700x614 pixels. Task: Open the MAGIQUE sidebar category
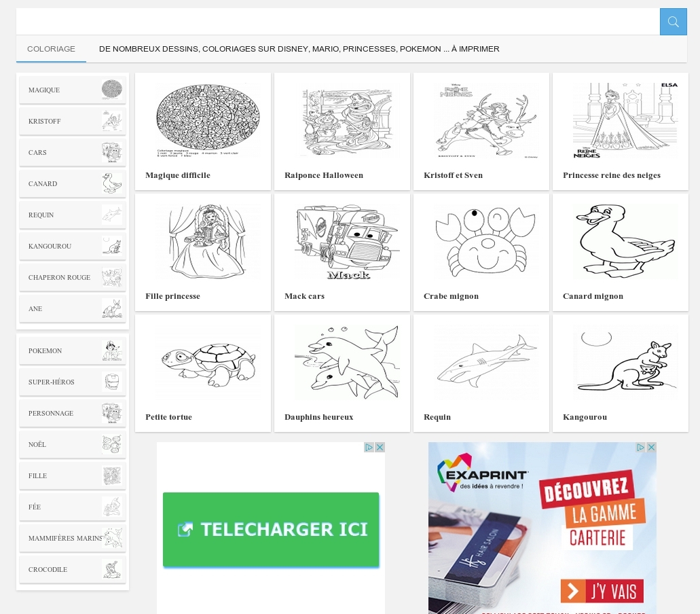coord(73,90)
